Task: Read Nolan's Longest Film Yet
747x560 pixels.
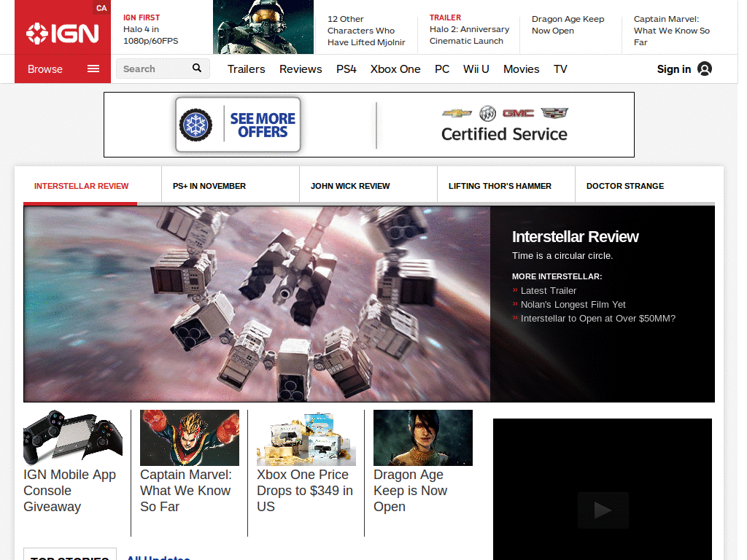Action: [573, 304]
